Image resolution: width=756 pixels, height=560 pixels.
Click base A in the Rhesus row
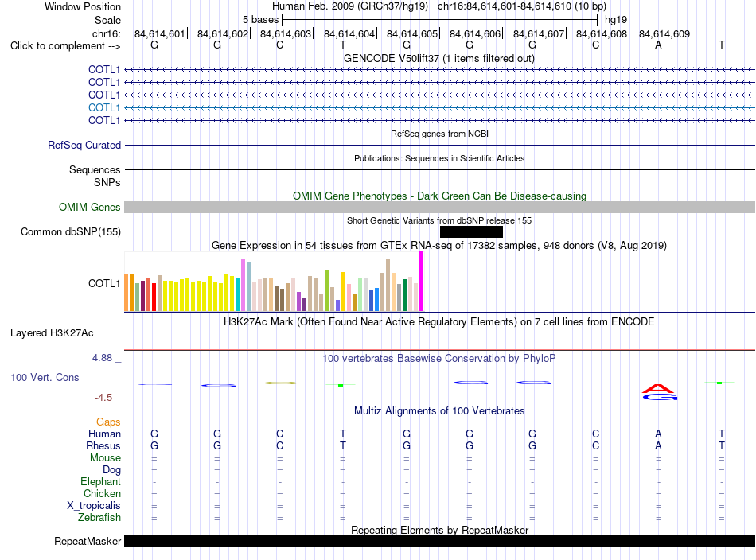(658, 446)
